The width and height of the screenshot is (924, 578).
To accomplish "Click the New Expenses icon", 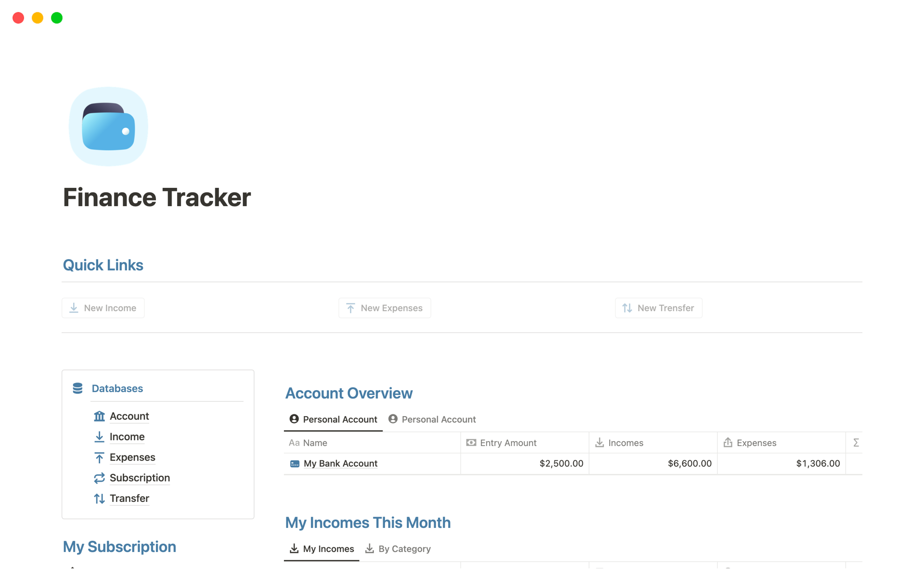I will 350,308.
